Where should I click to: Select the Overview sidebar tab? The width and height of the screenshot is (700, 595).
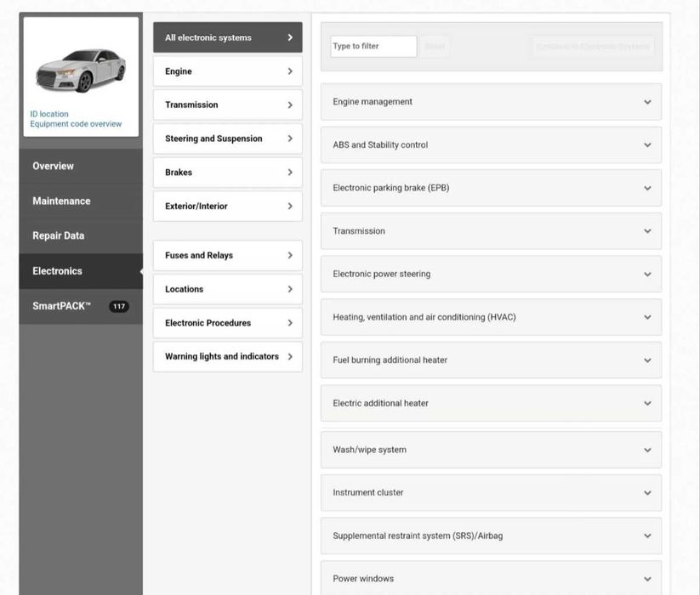point(53,166)
